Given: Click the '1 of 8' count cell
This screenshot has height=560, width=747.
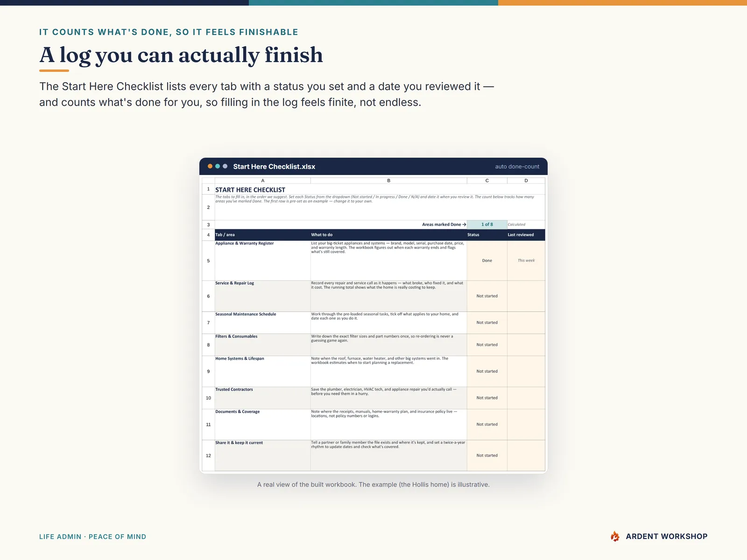Looking at the screenshot, I should click(487, 224).
